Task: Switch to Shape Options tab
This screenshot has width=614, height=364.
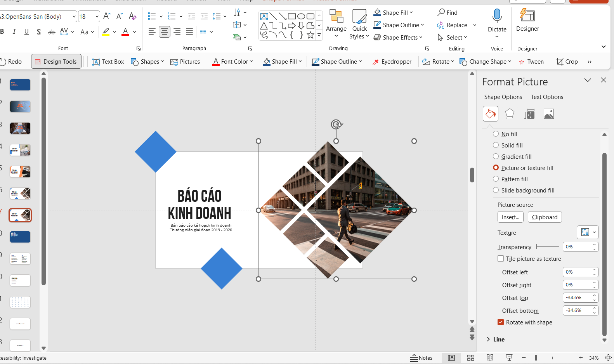Action: coord(503,97)
